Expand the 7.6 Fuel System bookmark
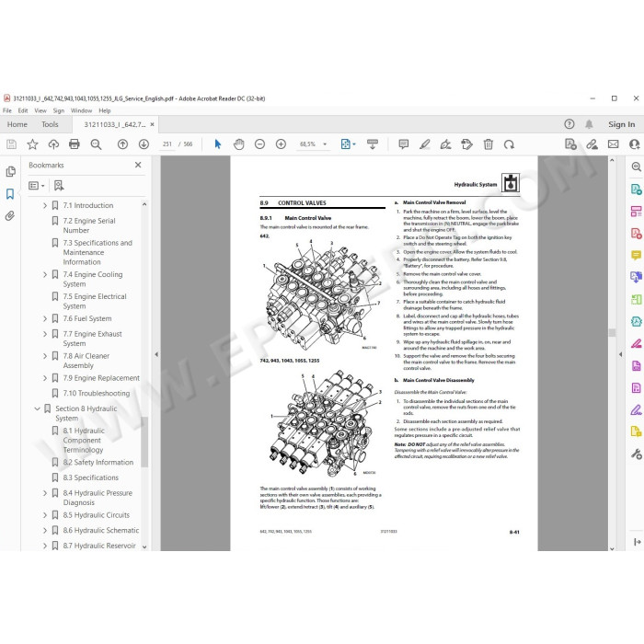644x644 pixels. [x=45, y=318]
